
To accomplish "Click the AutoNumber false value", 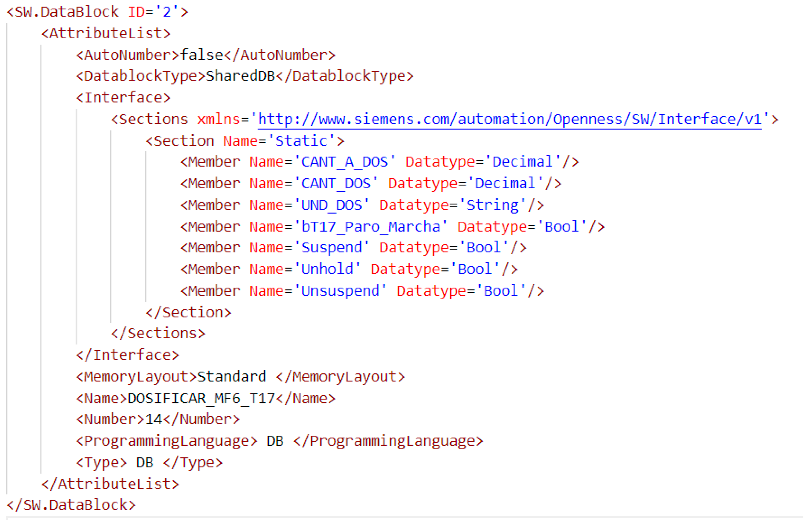I will (x=201, y=55).
